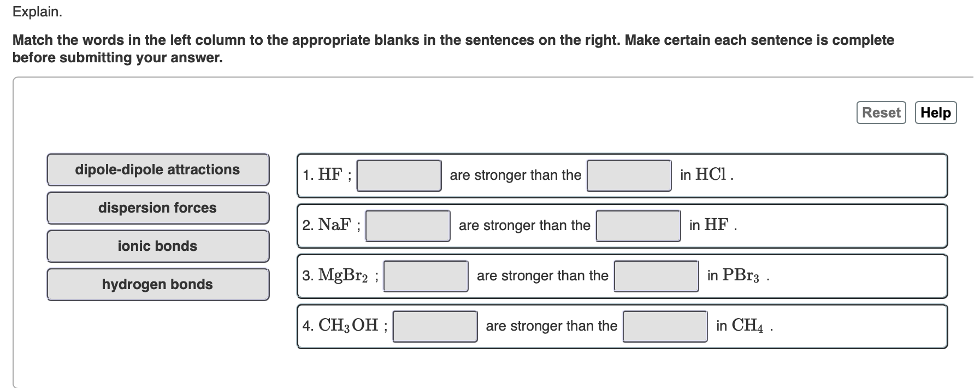Click the blank before "in HF"
The height and width of the screenshot is (388, 980).
coord(637,225)
